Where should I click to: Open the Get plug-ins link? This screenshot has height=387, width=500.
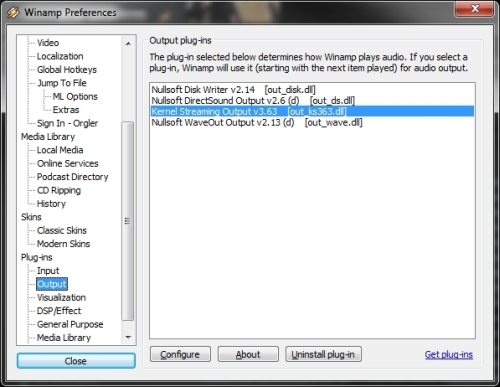tap(449, 354)
